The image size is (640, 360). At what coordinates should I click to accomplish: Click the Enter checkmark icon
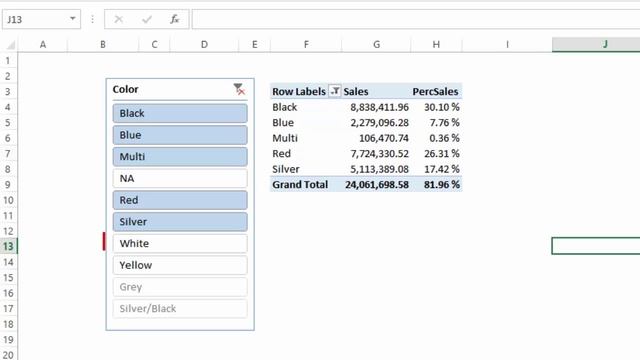(147, 19)
